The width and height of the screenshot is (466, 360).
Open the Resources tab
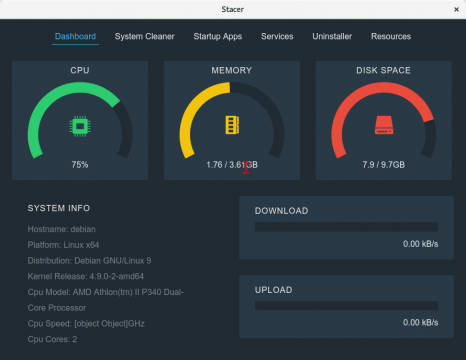[391, 36]
